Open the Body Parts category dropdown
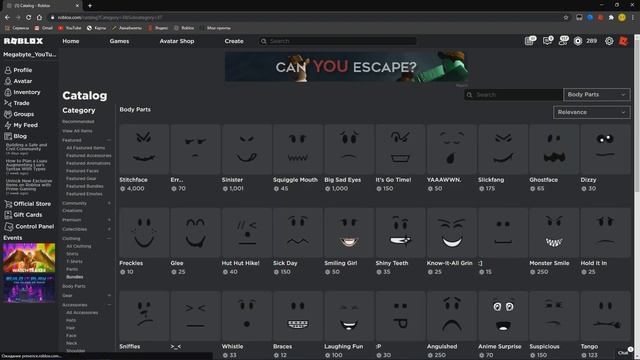The image size is (640, 360). click(x=596, y=95)
